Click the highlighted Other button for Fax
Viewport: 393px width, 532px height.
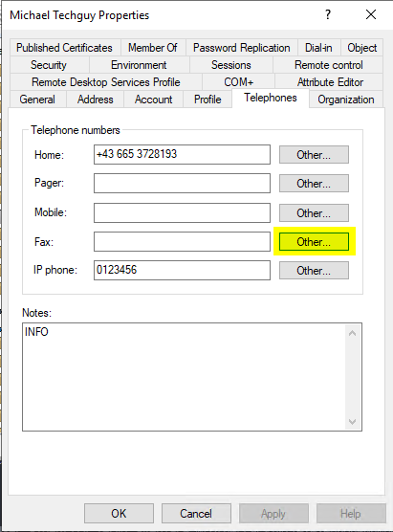314,241
